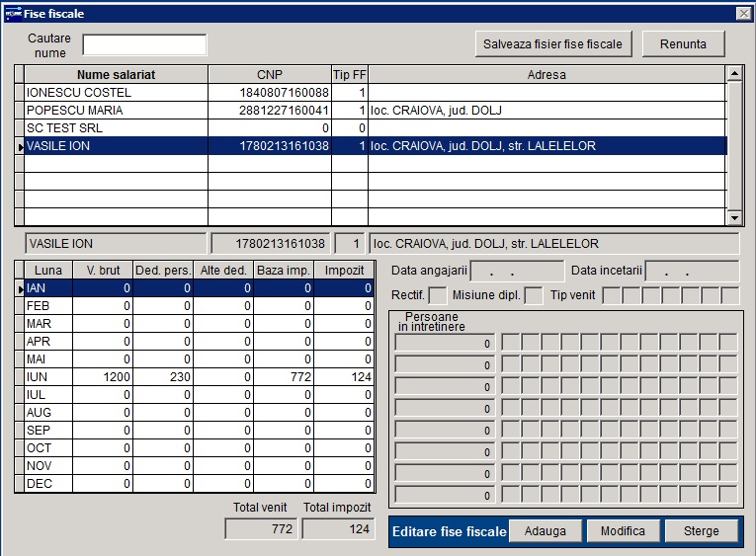This screenshot has height=556, width=756.
Task: Select the SC TEST SRL row
Action: [x=371, y=128]
